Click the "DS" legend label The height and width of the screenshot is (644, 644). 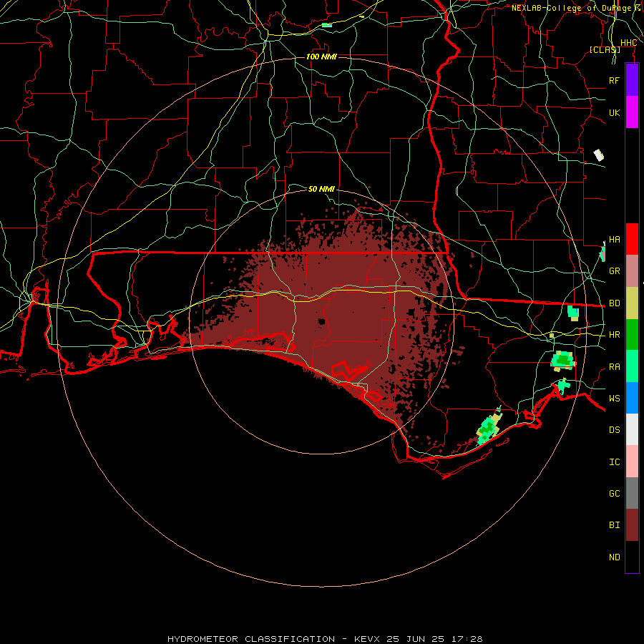click(614, 430)
